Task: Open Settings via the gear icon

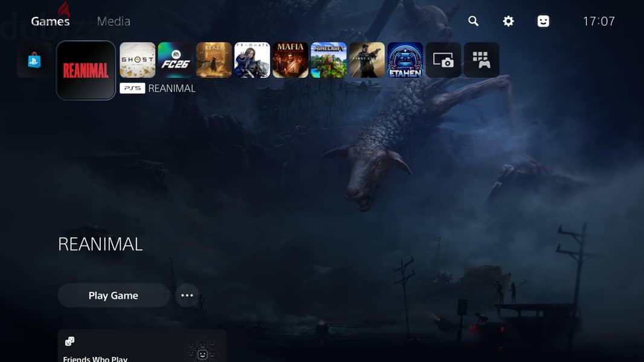Action: click(508, 21)
